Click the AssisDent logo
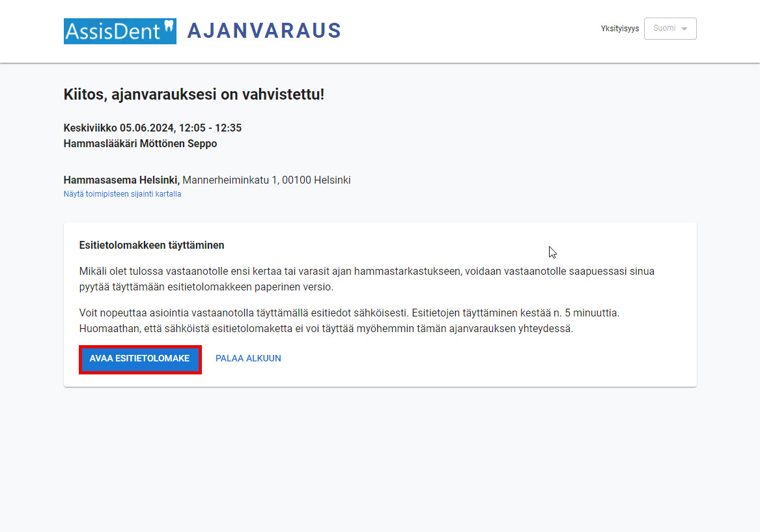Image resolution: width=760 pixels, height=532 pixels. pos(120,31)
